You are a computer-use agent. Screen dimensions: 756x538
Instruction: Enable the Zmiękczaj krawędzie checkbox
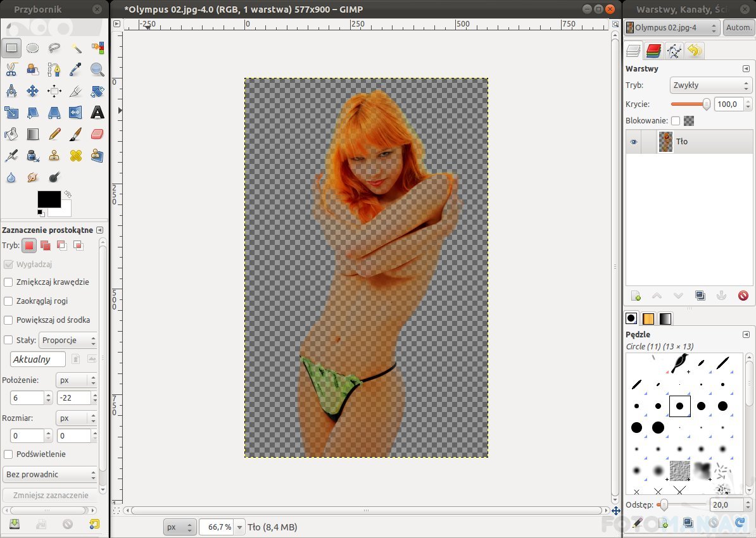pyautogui.click(x=9, y=282)
